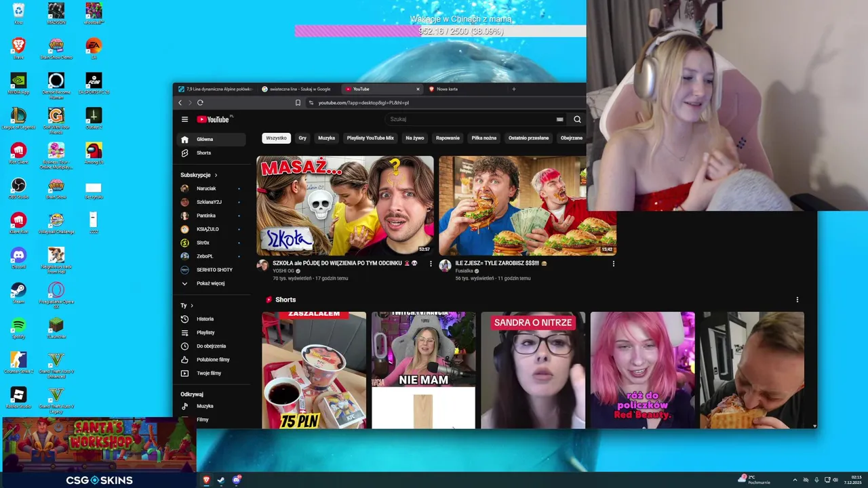
Task: Open the NVIDIA App desktop icon
Action: pyautogui.click(x=18, y=83)
